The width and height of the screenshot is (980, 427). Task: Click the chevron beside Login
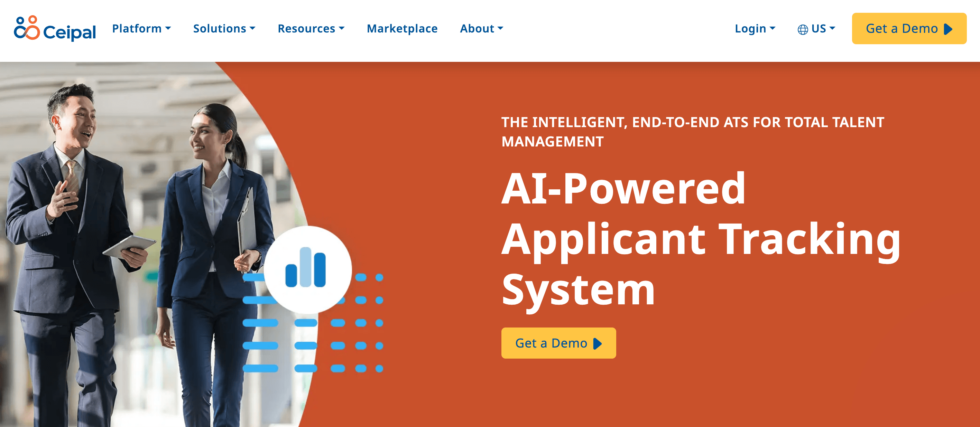click(x=774, y=29)
